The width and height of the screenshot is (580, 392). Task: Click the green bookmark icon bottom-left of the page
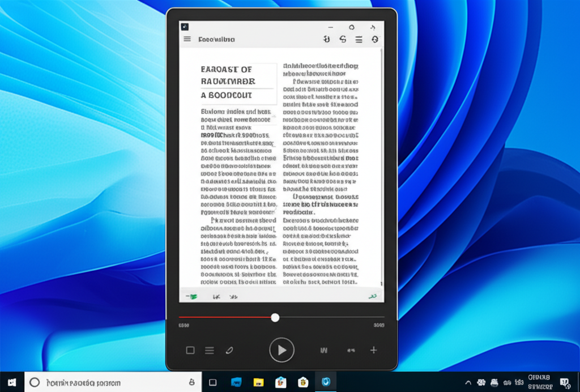tap(191, 295)
